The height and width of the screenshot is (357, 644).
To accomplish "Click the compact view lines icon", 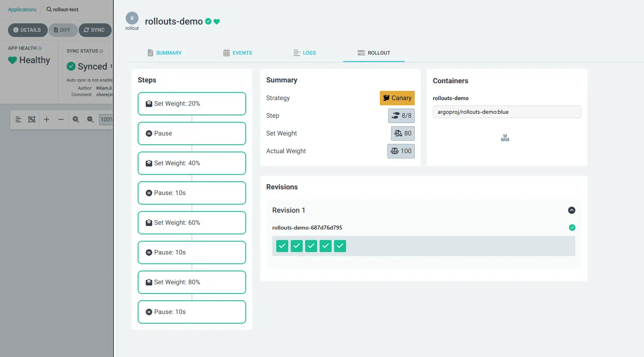I will (18, 119).
